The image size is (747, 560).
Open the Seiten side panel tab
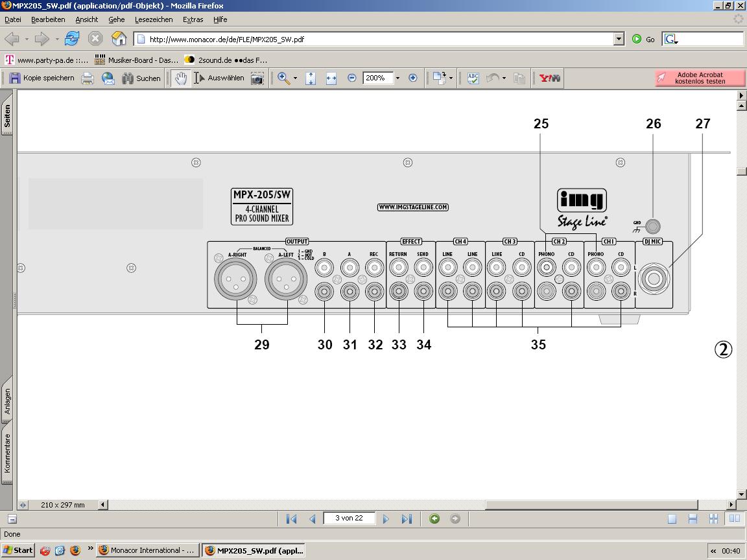pyautogui.click(x=7, y=115)
